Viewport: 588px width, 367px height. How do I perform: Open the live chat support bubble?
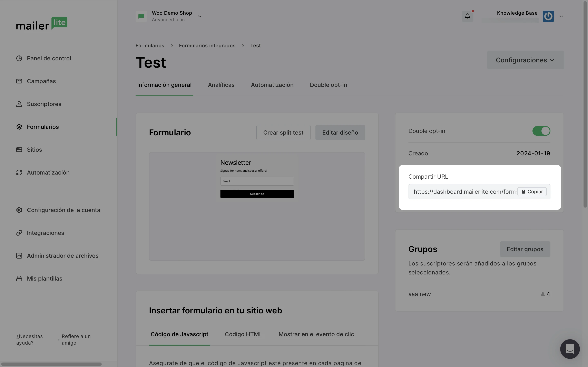pyautogui.click(x=570, y=349)
